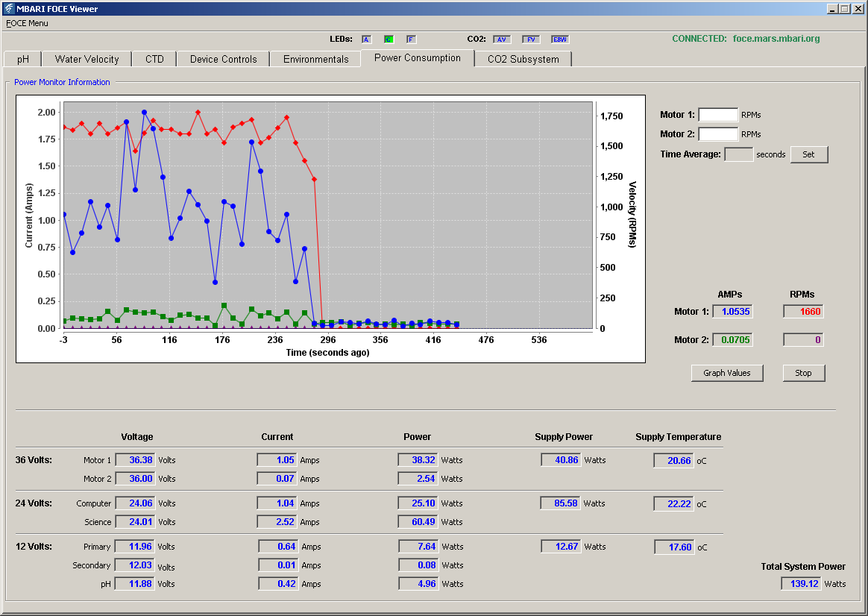Click the CO2 FV indicator
868x616 pixels.
(x=531, y=40)
